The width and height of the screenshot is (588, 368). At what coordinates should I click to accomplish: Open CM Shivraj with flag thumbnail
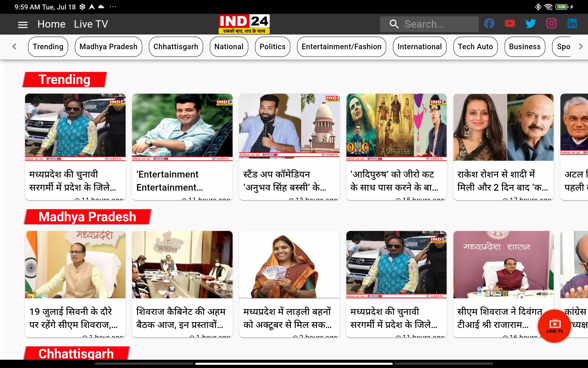click(x=75, y=264)
